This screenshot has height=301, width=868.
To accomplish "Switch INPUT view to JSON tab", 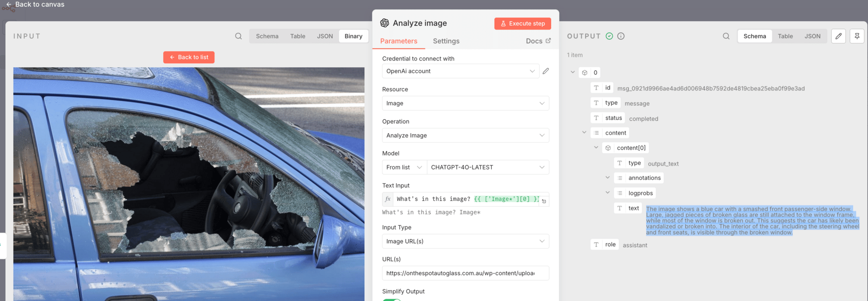I will [x=325, y=36].
